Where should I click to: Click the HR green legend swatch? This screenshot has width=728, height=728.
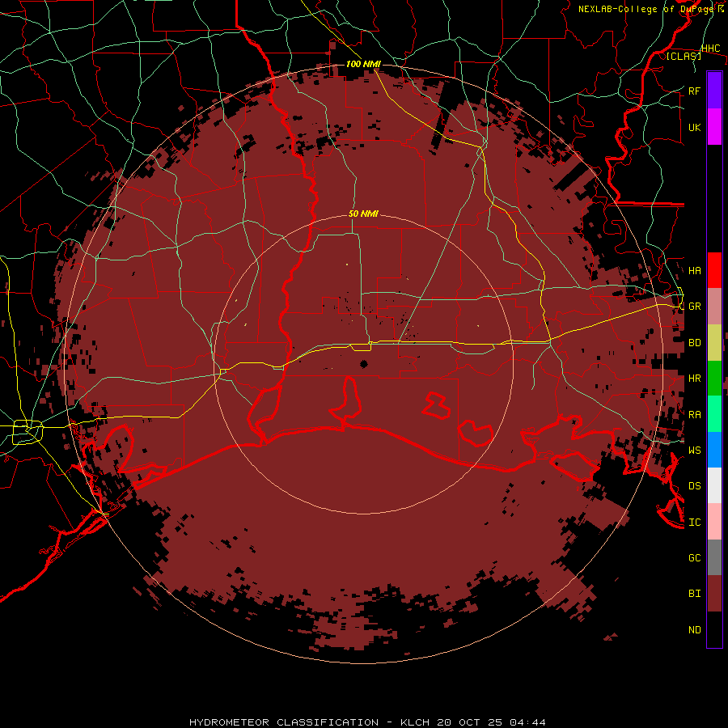[x=714, y=379]
